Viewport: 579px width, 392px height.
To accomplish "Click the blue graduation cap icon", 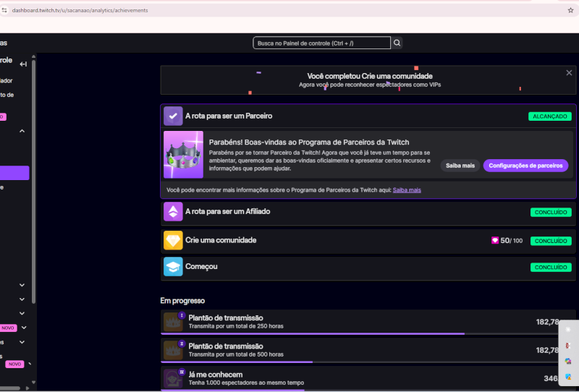I will (x=173, y=266).
